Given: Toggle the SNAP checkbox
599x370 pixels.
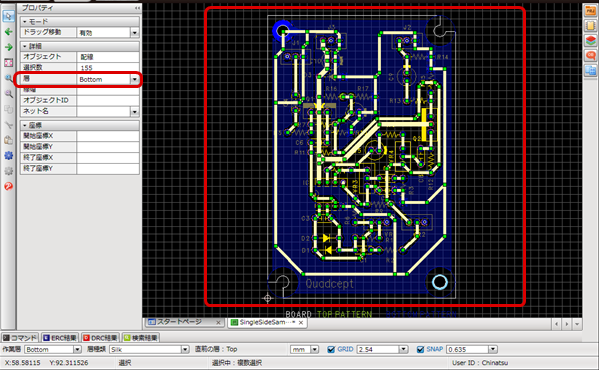Looking at the screenshot, I should tap(420, 349).
